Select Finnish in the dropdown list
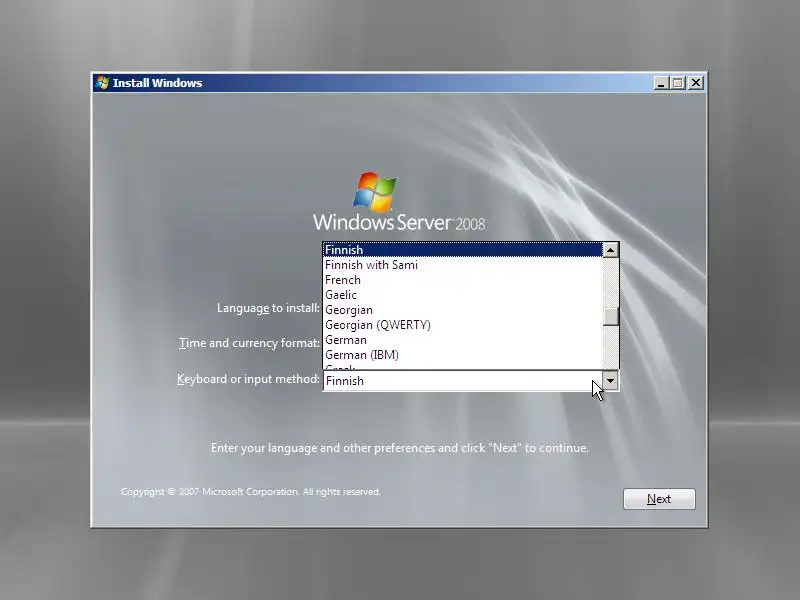 pyautogui.click(x=462, y=250)
